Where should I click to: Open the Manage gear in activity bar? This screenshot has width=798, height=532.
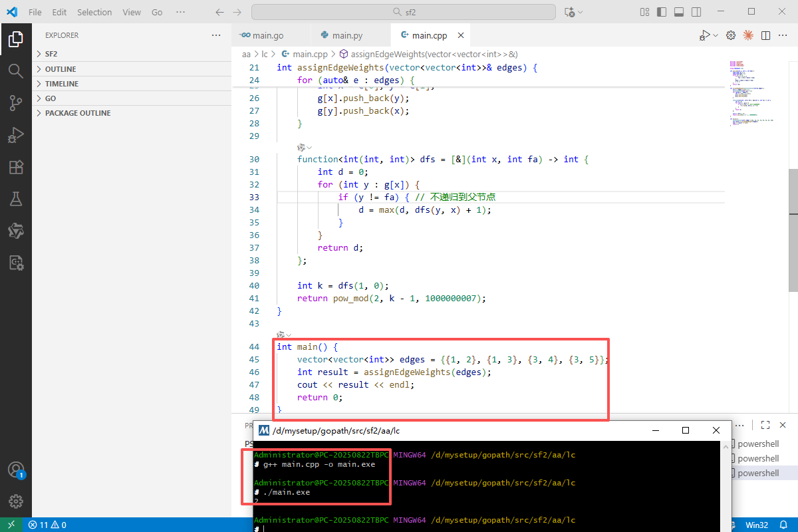(16, 501)
